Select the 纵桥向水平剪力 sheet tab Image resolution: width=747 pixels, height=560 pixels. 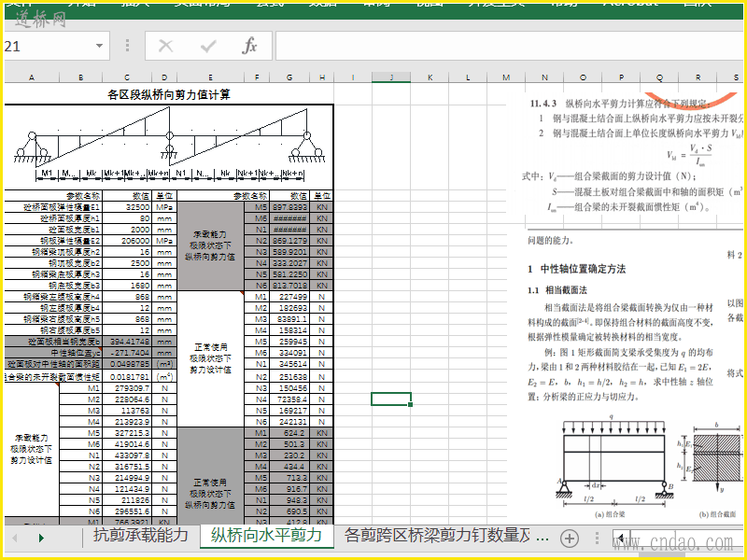coord(266,535)
